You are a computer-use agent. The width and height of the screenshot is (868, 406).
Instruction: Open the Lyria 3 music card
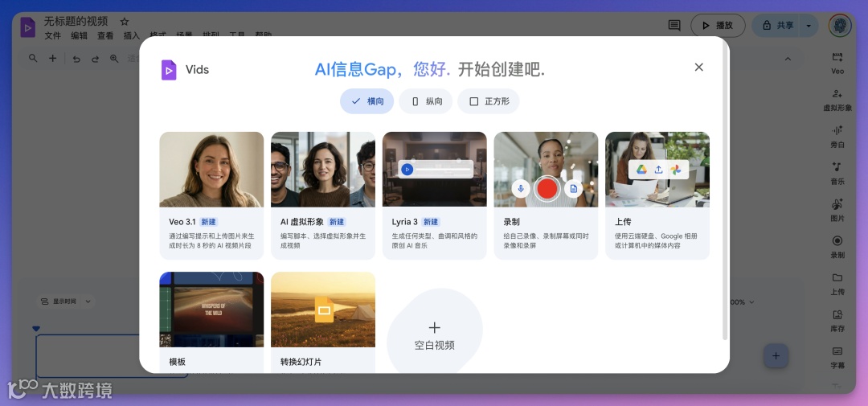[x=435, y=195]
